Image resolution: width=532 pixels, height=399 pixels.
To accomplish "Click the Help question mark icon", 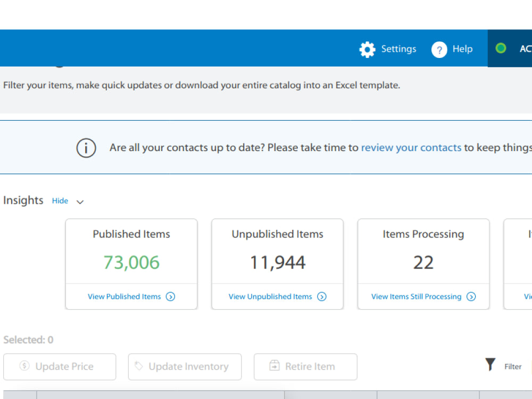I will click(439, 49).
